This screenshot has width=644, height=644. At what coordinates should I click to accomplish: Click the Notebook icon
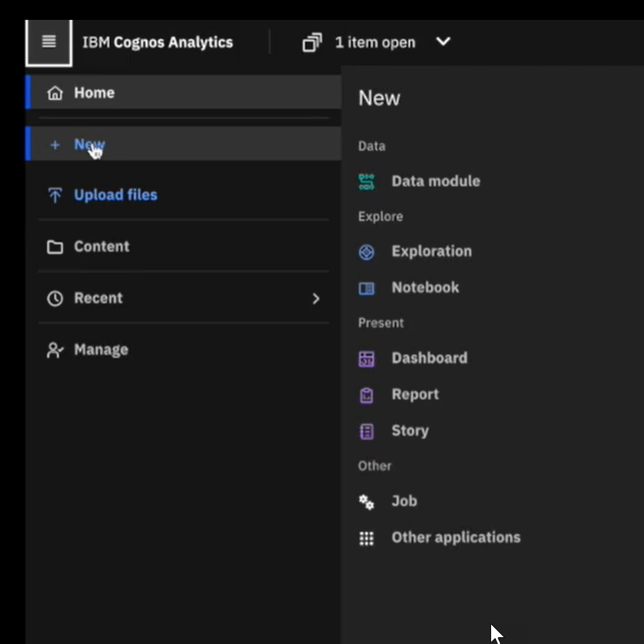tap(367, 288)
